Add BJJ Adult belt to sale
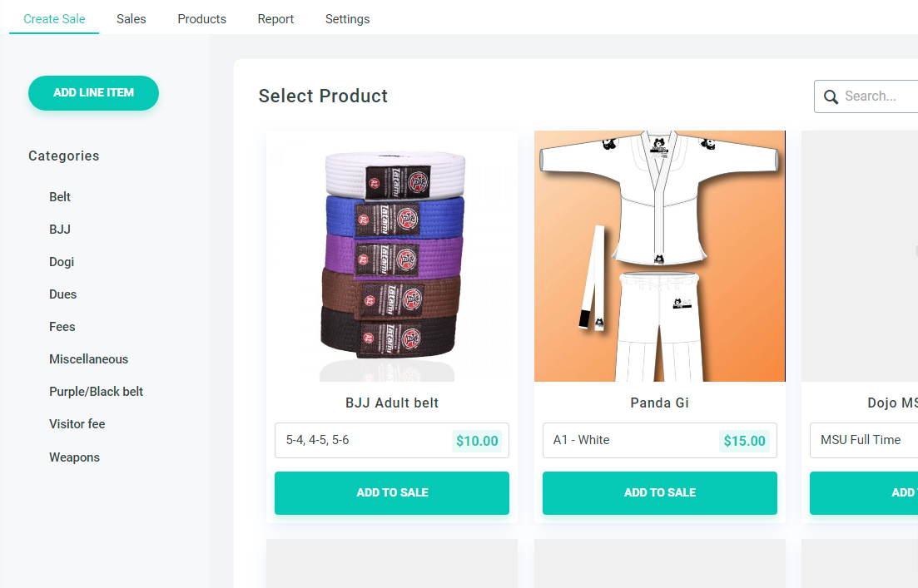918x588 pixels. 392,492
